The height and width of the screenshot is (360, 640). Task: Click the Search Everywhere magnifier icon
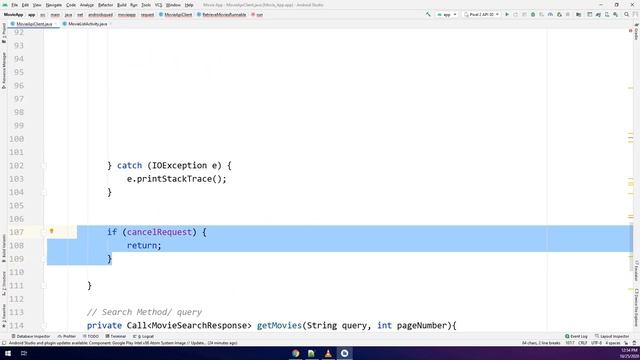pos(626,14)
